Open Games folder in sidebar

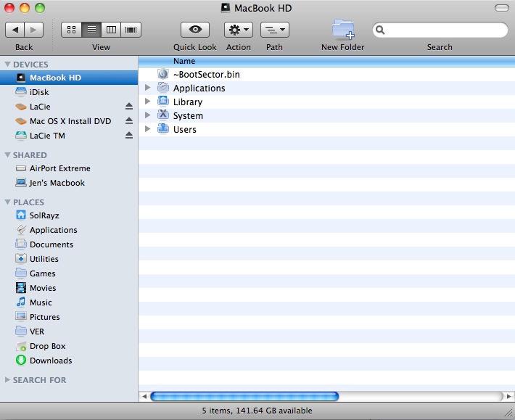(x=69, y=273)
